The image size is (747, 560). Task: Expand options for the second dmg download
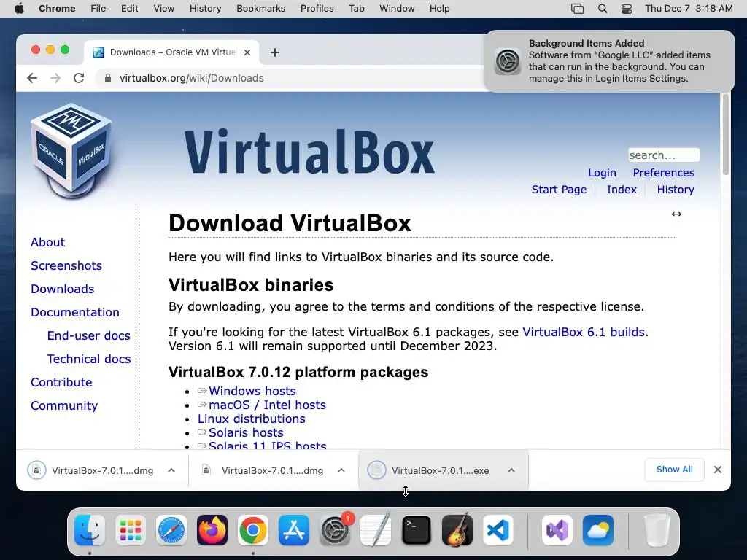coord(341,470)
